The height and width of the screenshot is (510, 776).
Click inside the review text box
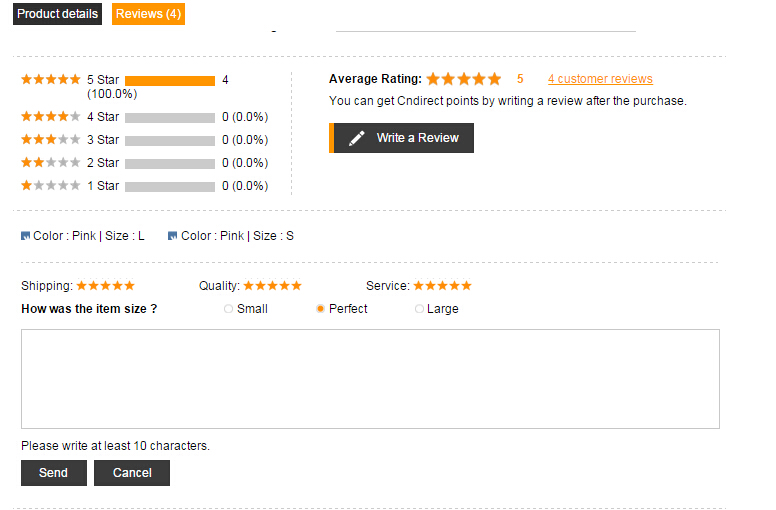370,379
